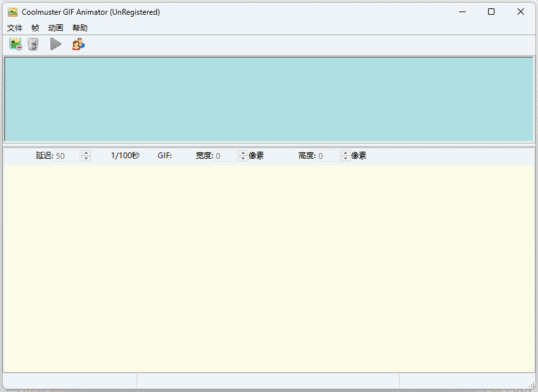This screenshot has width=538, height=392.
Task: Decrease GIF 高度 with its down arrow
Action: pyautogui.click(x=345, y=158)
